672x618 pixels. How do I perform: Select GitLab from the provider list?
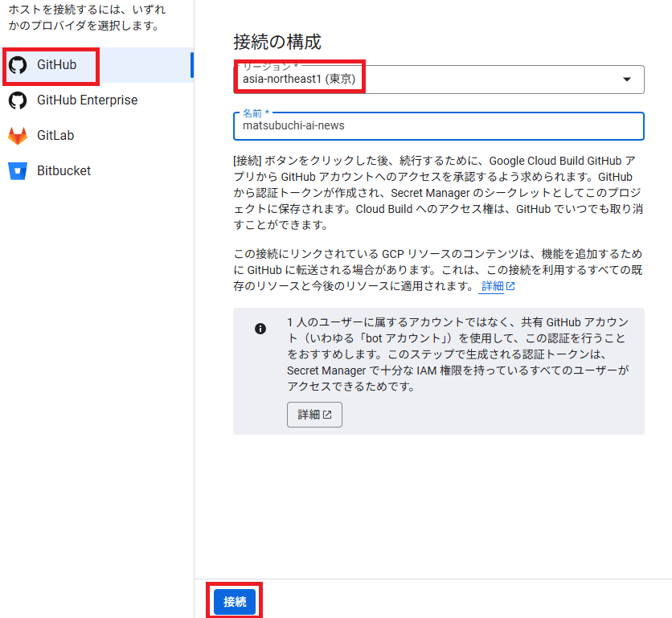pos(96,136)
